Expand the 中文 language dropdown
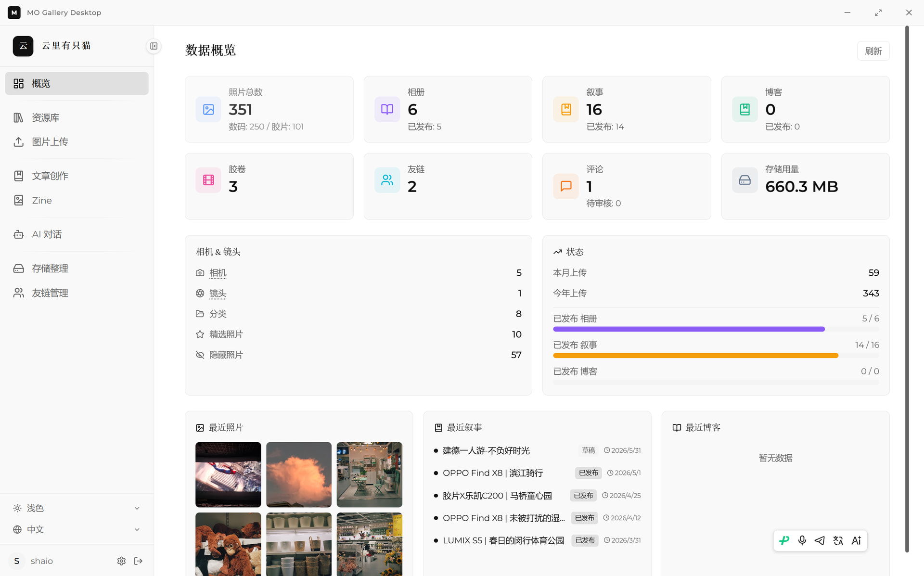Screen dimensions: 924x576 click(77, 529)
